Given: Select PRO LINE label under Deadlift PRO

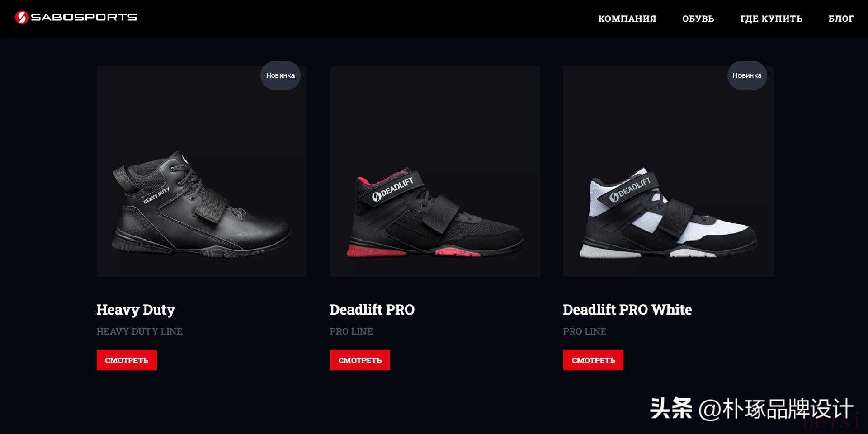Looking at the screenshot, I should coord(351,331).
